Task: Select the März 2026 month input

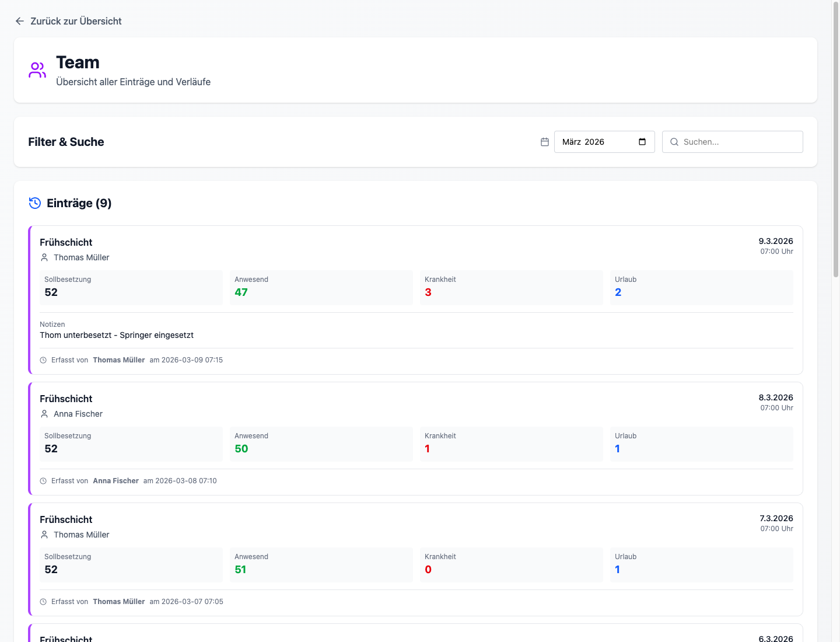Action: pos(595,142)
